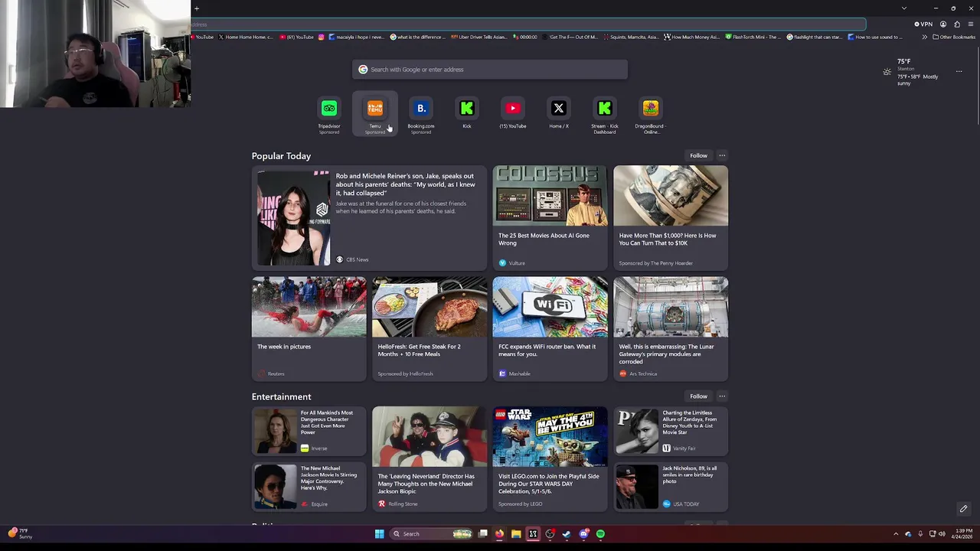The height and width of the screenshot is (551, 980).
Task: Open the weather widget options menu
Action: point(959,72)
